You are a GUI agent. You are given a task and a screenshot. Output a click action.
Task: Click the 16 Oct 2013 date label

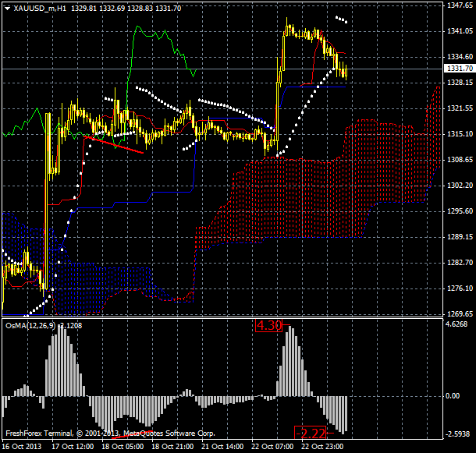point(22,447)
